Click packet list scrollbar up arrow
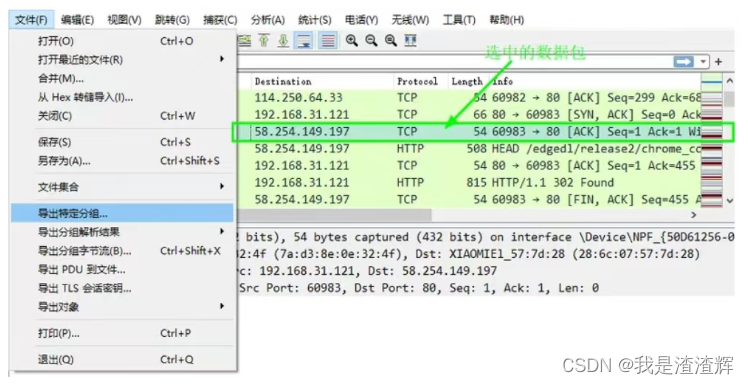Image resolution: width=748 pixels, height=385 pixels. (x=729, y=81)
